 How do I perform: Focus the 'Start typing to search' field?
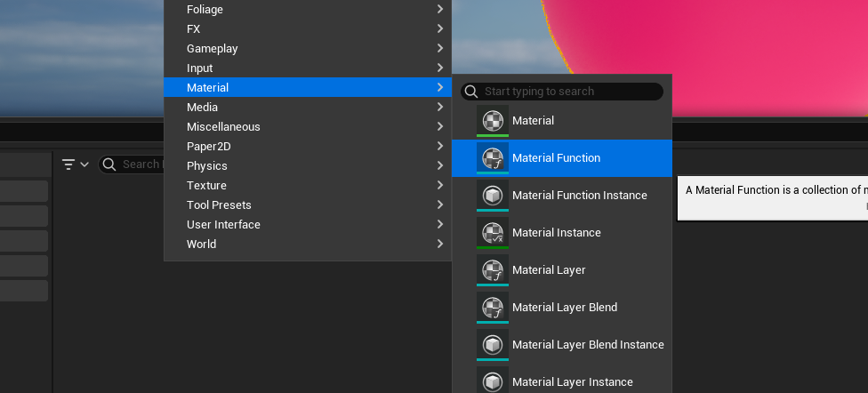click(562, 92)
